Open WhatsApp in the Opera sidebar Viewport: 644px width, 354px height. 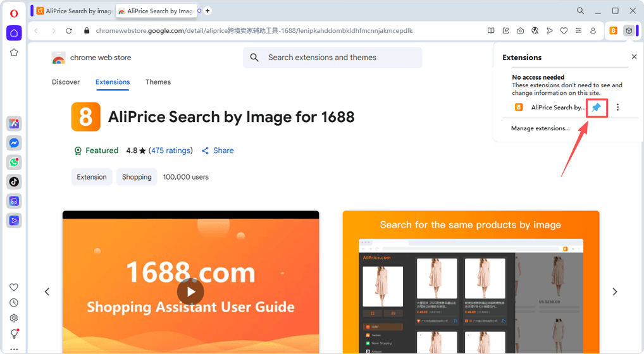14,162
